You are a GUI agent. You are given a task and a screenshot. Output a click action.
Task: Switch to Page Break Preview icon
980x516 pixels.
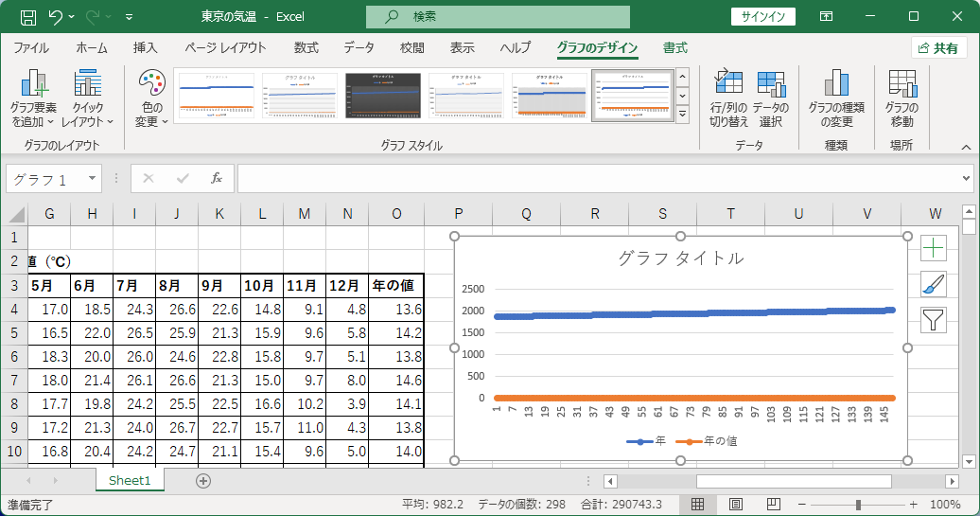[773, 504]
